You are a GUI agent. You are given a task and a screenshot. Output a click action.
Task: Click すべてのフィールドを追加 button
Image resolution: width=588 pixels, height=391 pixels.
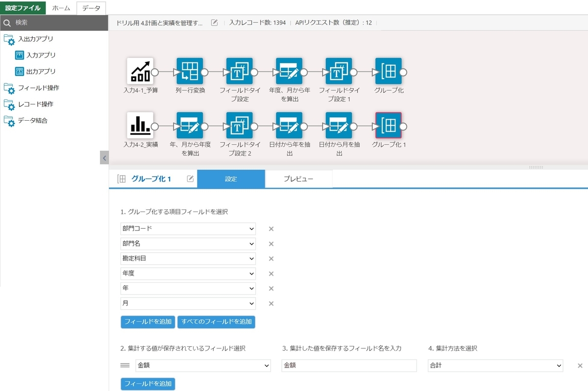coord(216,322)
